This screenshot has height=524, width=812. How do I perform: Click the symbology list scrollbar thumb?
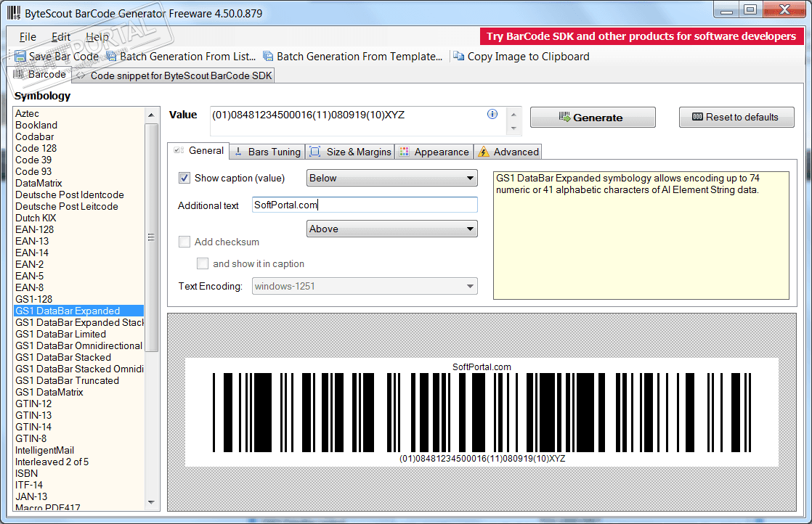(151, 237)
